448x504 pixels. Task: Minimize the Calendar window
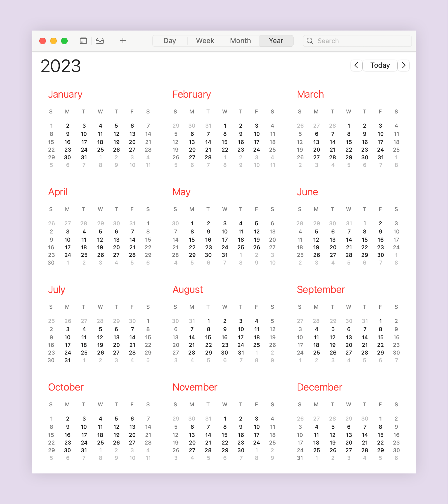coord(53,41)
